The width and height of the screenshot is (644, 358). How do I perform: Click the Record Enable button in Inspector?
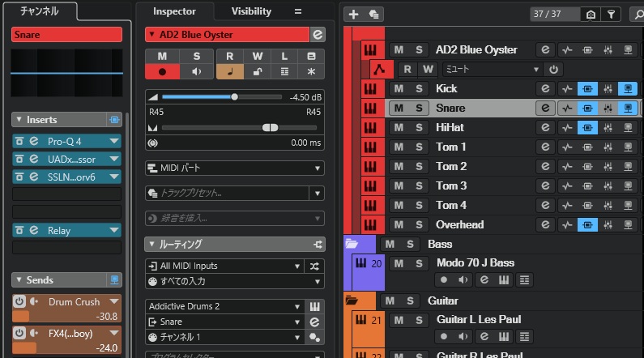[162, 72]
